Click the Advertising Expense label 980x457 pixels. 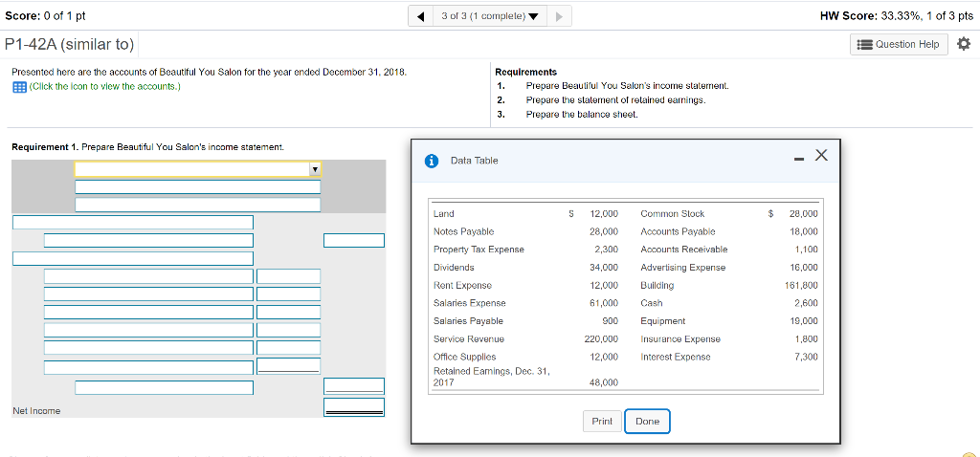coord(683,267)
